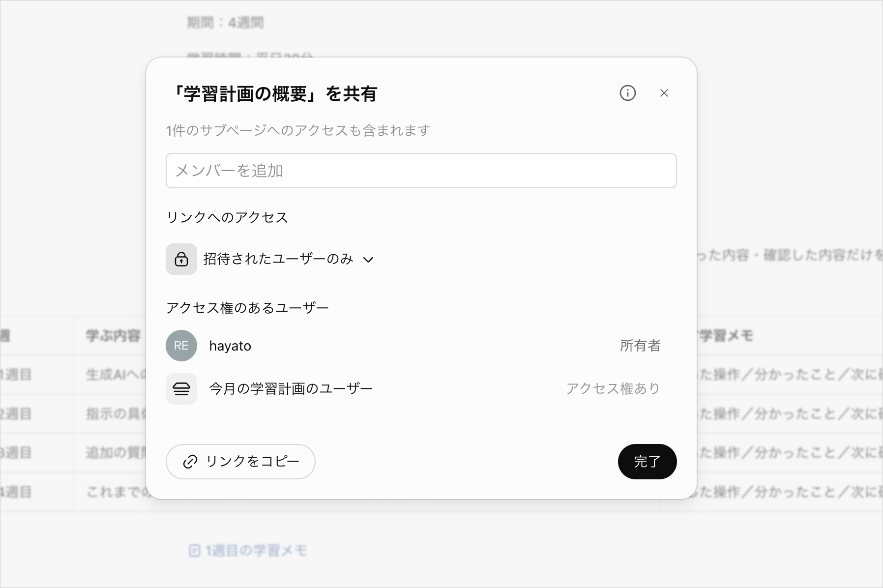The height and width of the screenshot is (588, 883).
Task: Click the 完了 button
Action: click(647, 462)
